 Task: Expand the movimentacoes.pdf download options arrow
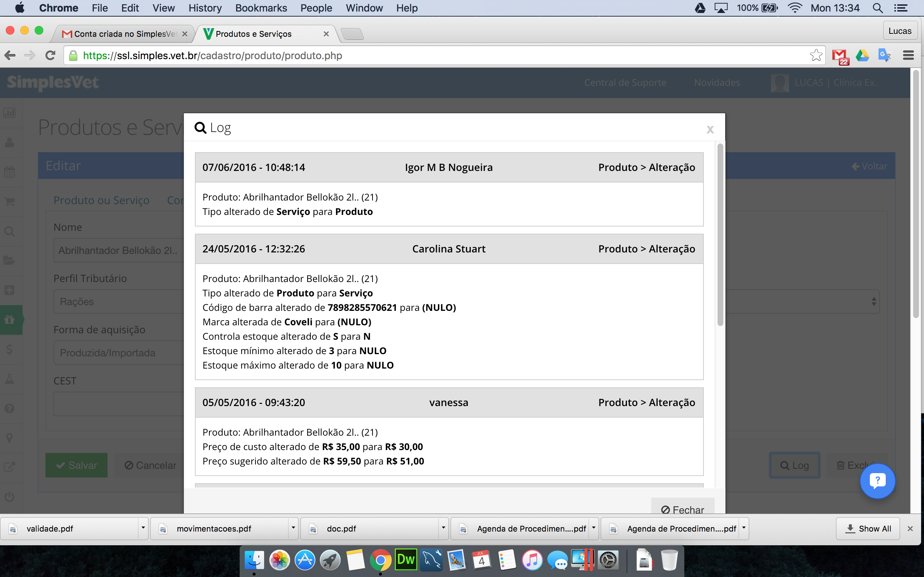pyautogui.click(x=293, y=528)
